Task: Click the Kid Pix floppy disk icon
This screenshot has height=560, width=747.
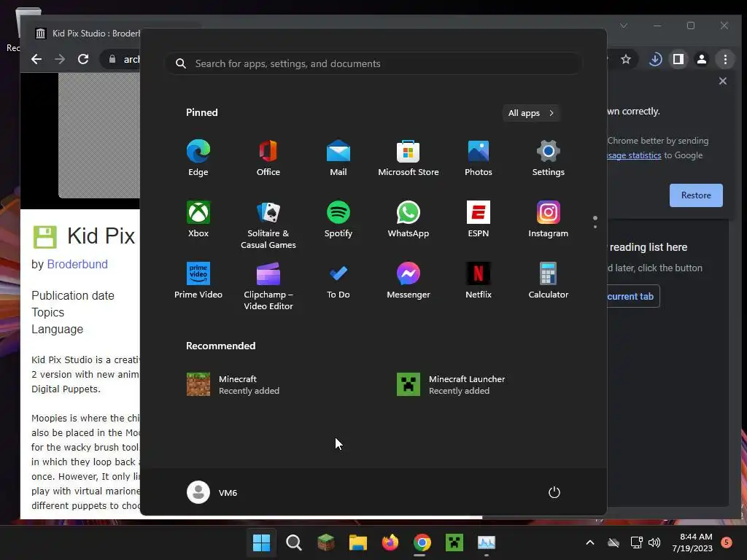Action: click(44, 237)
